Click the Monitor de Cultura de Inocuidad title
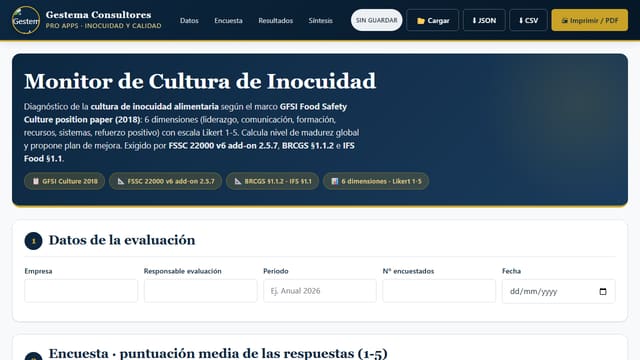Viewport: 640px width, 360px height. click(200, 81)
